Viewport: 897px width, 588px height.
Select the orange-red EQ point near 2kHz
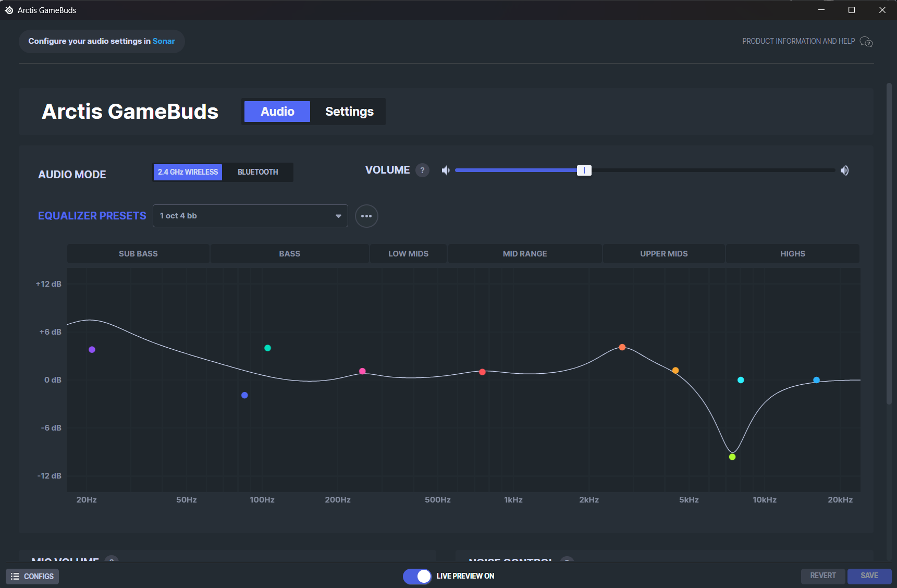(622, 347)
